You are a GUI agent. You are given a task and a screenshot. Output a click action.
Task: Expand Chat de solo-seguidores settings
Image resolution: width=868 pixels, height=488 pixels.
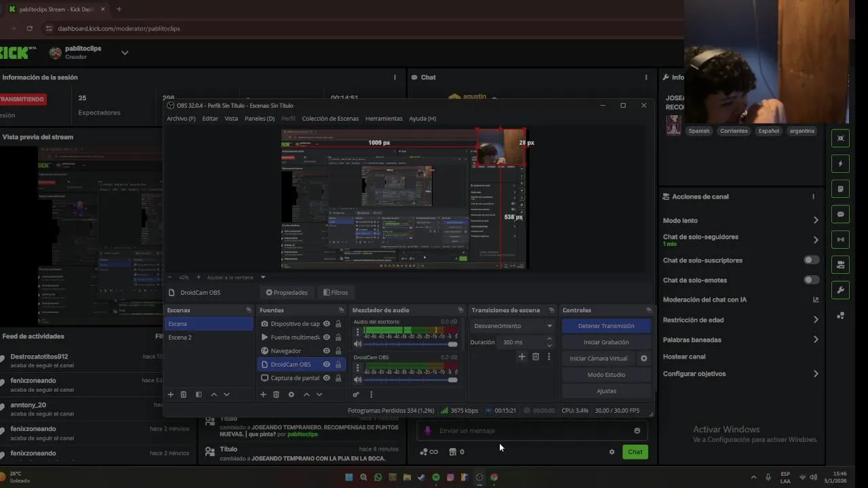click(x=816, y=240)
